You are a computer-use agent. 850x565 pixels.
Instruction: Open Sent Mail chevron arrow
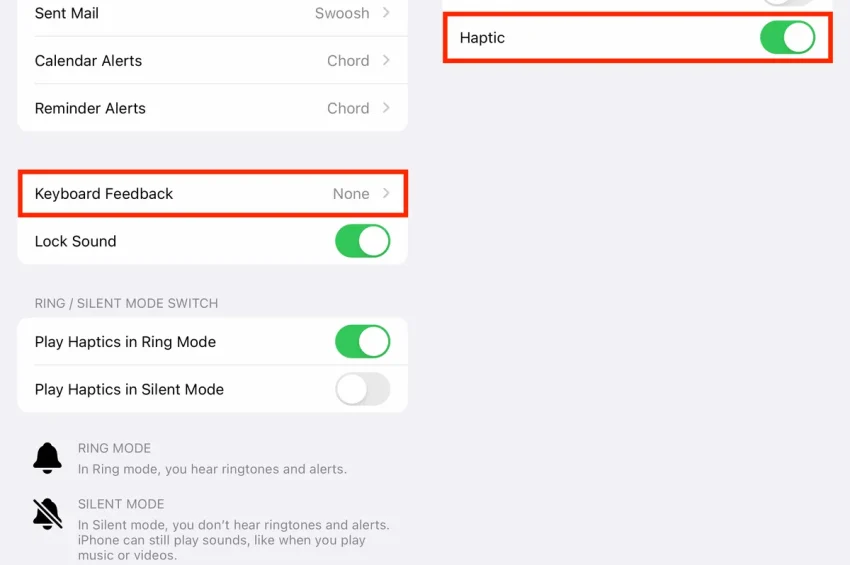386,13
